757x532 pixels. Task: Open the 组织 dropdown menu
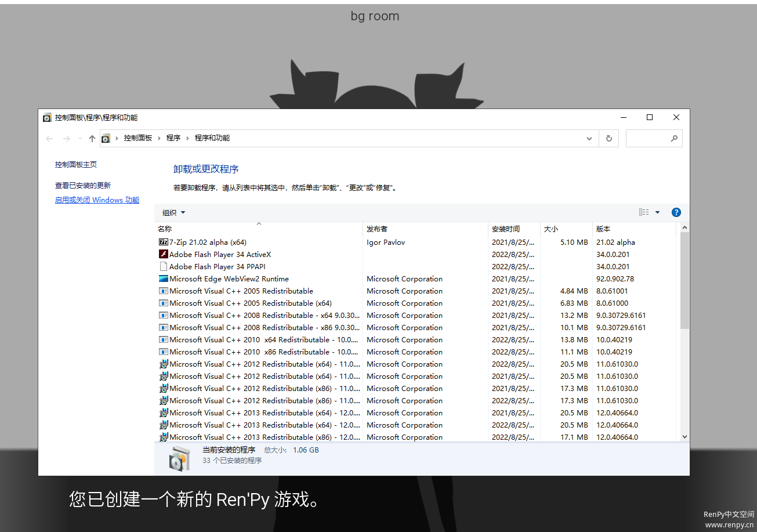173,212
